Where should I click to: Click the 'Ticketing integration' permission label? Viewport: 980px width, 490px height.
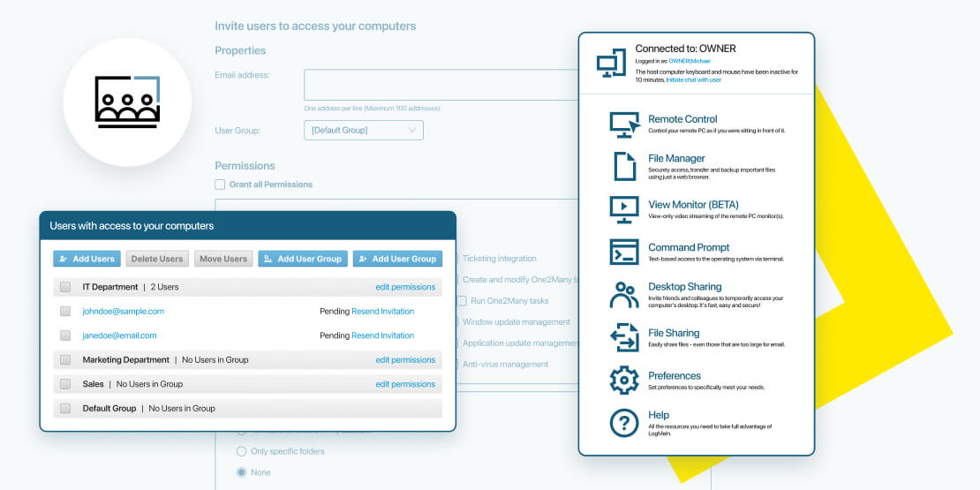500,259
